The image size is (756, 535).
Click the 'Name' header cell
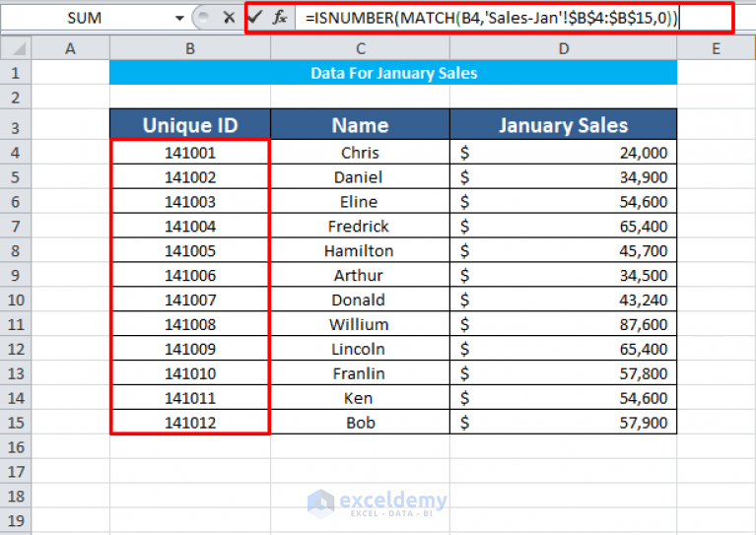point(360,125)
